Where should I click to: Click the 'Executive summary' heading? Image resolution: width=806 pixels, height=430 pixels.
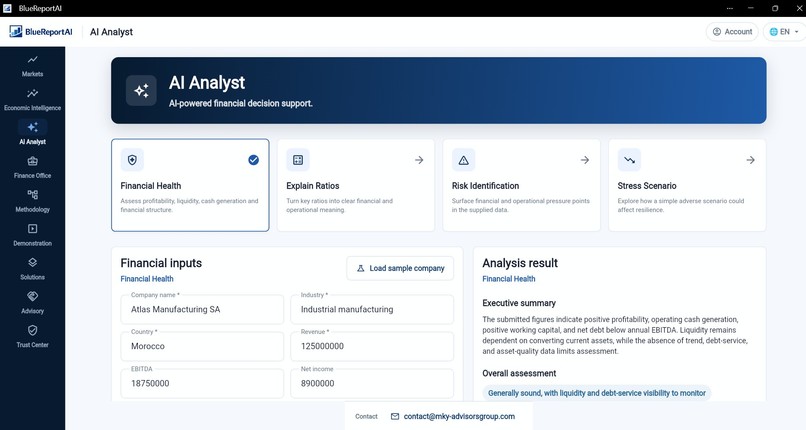(519, 303)
